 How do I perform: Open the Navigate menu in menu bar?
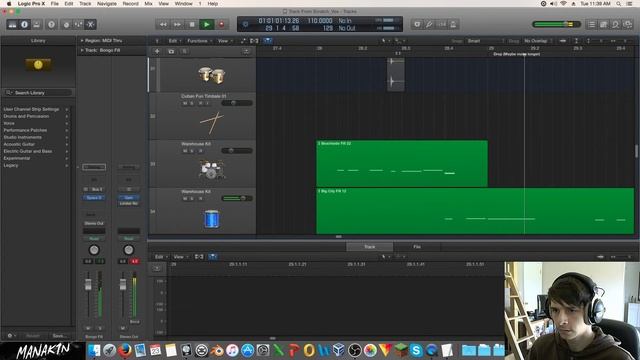point(107,4)
